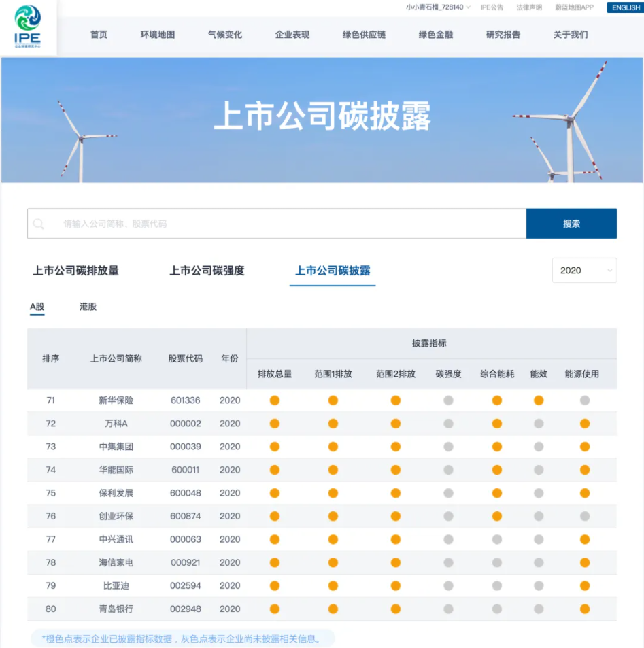644x648 pixels.
Task: Click 新华保险's gray 碳强度 dot
Action: (448, 400)
